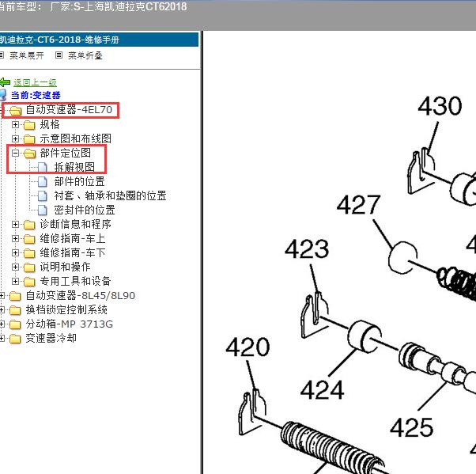This screenshot has width=476, height=474.
Task: Click the 凯迪拉克-CT6-2018-维修手册 header bar
Action: 99,40
